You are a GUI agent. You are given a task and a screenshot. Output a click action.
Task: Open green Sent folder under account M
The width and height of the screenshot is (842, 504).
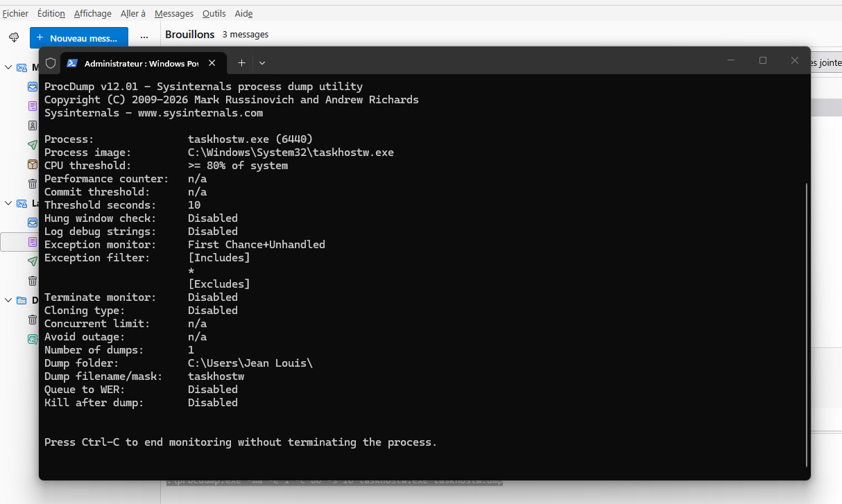tap(33, 145)
